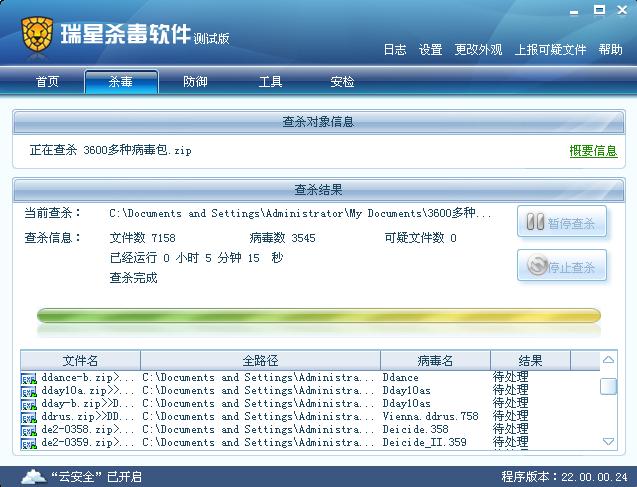637x487 pixels.
Task: Close the Rising antivirus window
Action: (x=622, y=10)
